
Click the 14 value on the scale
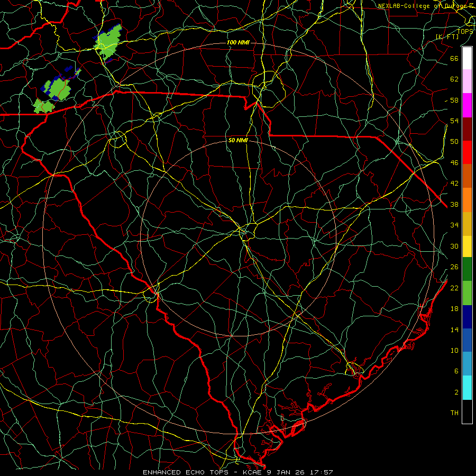pos(454,329)
